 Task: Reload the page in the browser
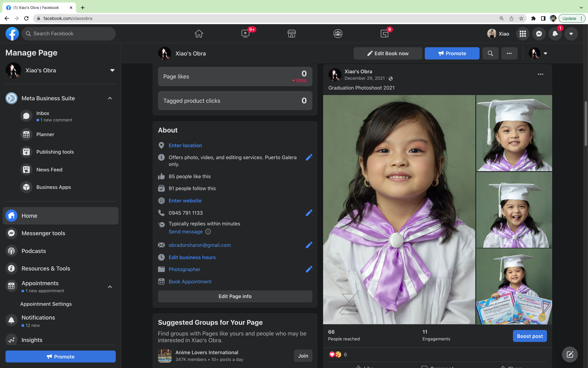(26, 18)
